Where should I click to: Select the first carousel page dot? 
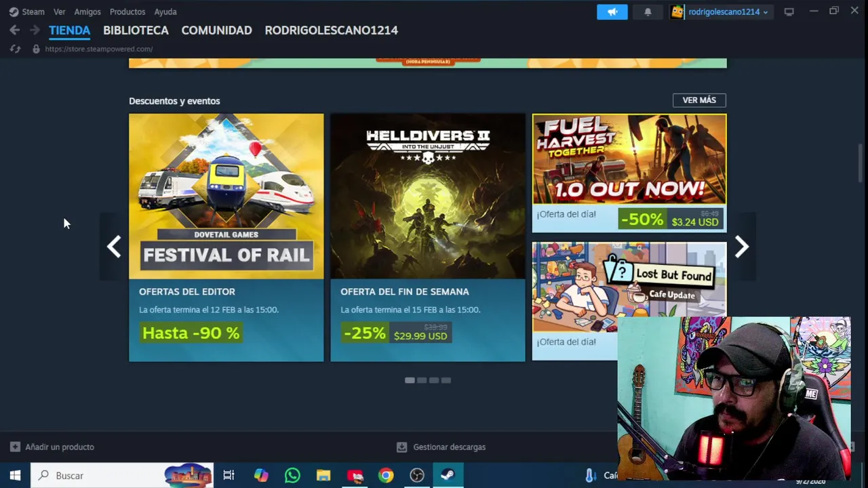pos(410,380)
